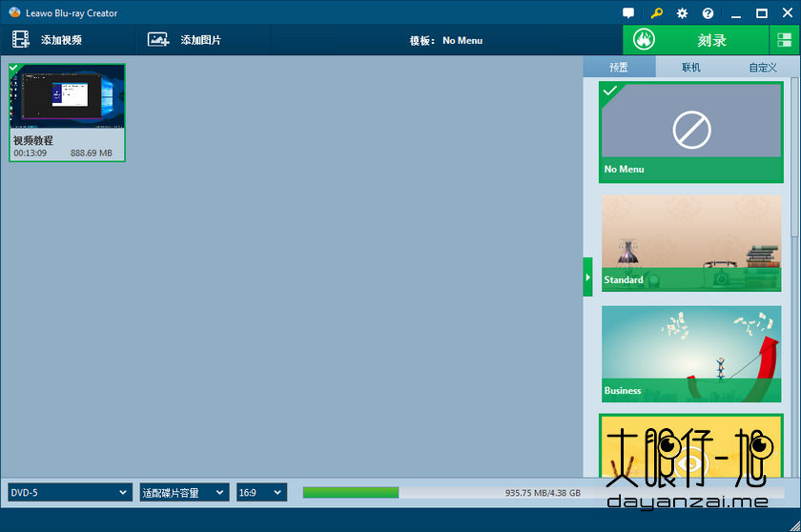The width and height of the screenshot is (801, 532).
Task: Close the Leawo Blu-ray Creator window
Action: click(x=788, y=12)
